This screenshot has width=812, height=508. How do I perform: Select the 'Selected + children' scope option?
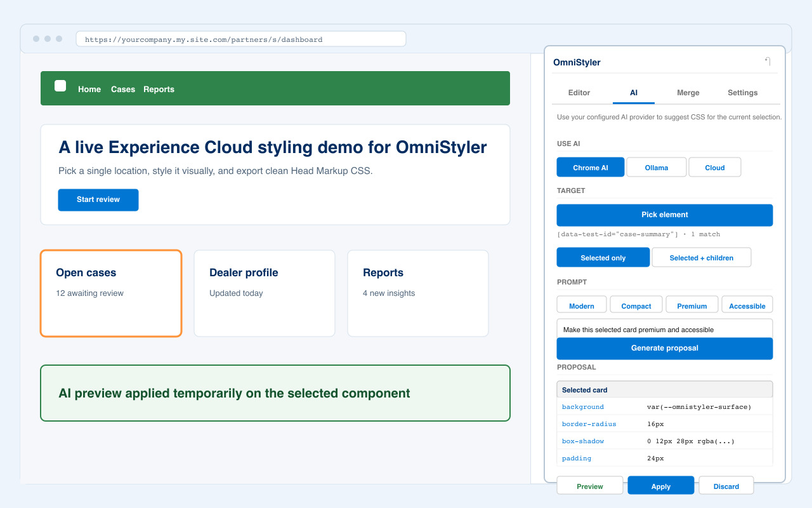(702, 258)
